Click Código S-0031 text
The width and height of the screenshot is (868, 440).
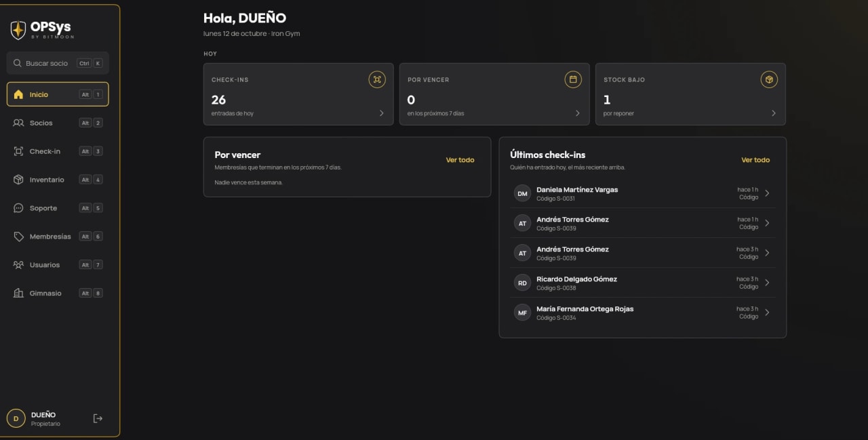pos(555,199)
